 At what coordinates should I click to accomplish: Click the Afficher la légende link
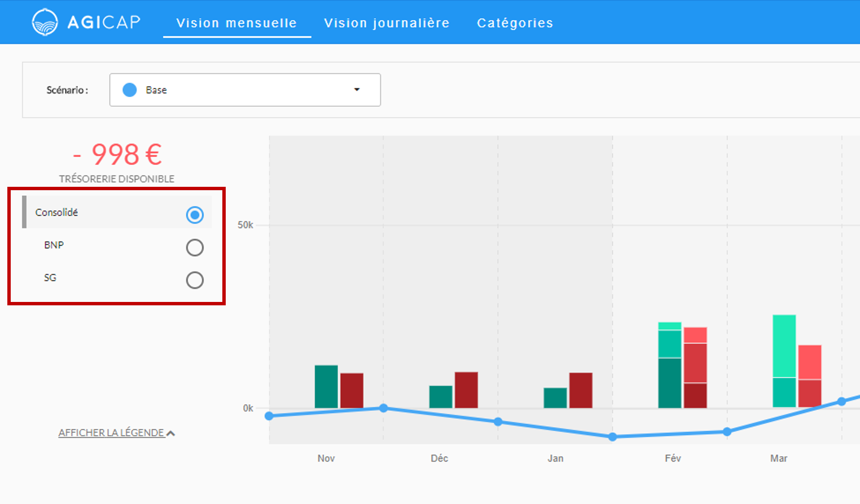[x=111, y=433]
